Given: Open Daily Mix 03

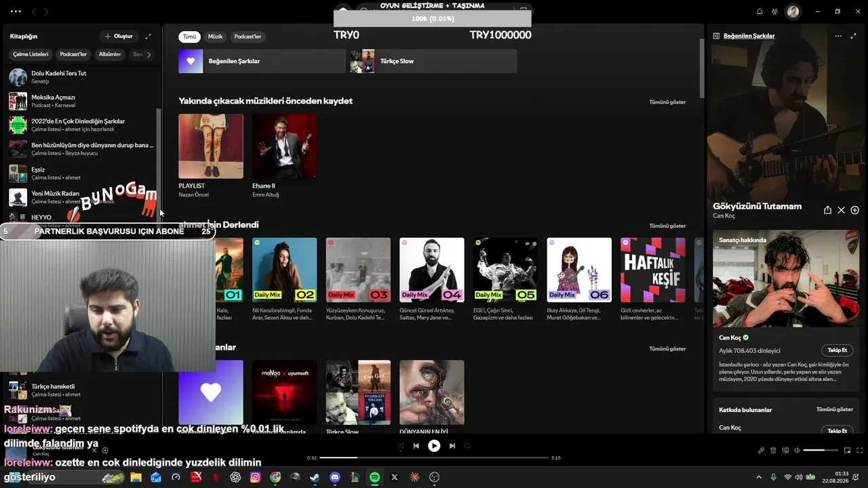Looking at the screenshot, I should click(358, 270).
